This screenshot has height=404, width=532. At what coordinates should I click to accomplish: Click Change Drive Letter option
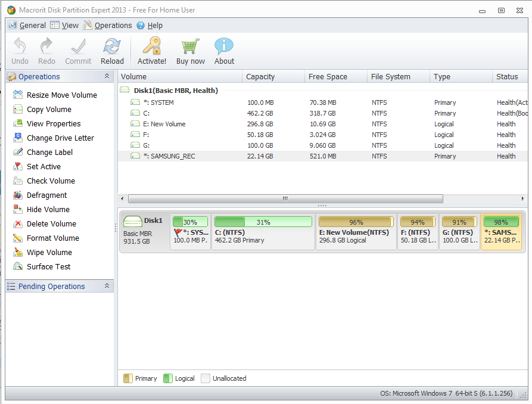60,138
